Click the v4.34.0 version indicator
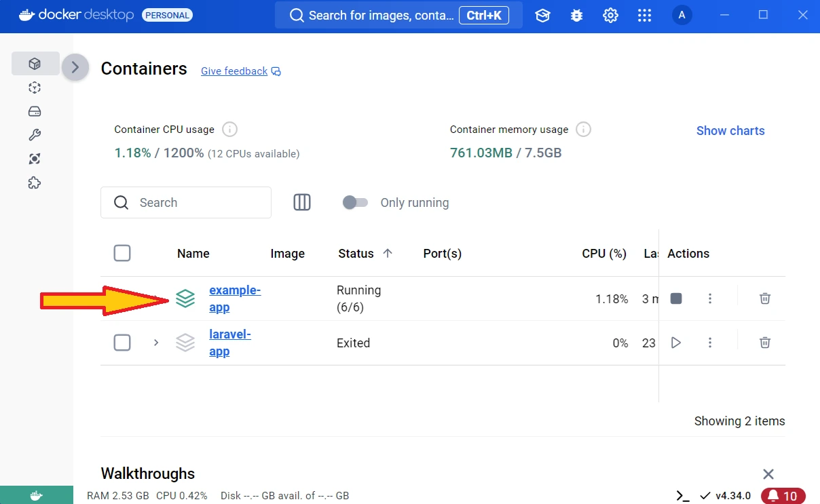Image resolution: width=820 pixels, height=504 pixels. (x=726, y=496)
